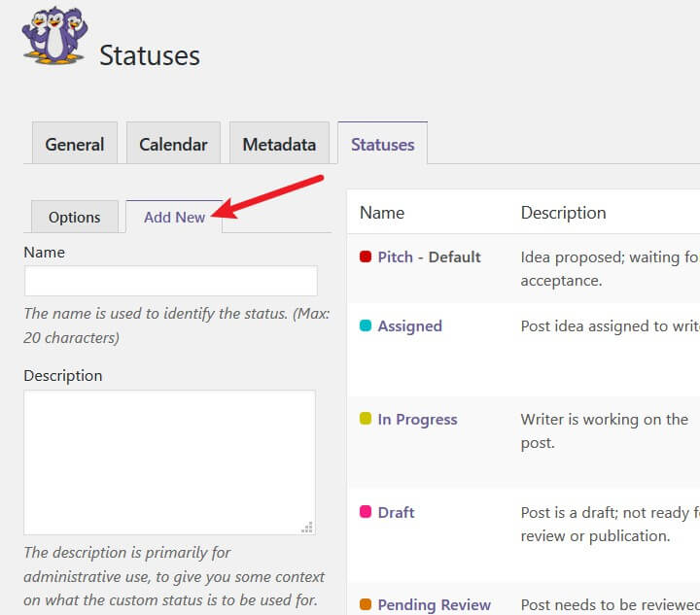This screenshot has width=700, height=615.
Task: Click the 'Post idea assigned' description text
Action: [611, 326]
